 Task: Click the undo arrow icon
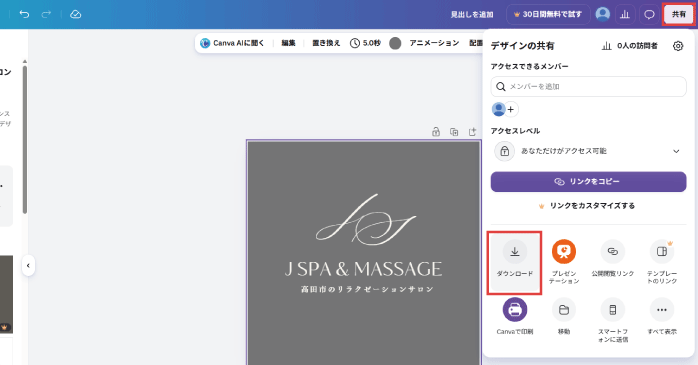[x=24, y=14]
